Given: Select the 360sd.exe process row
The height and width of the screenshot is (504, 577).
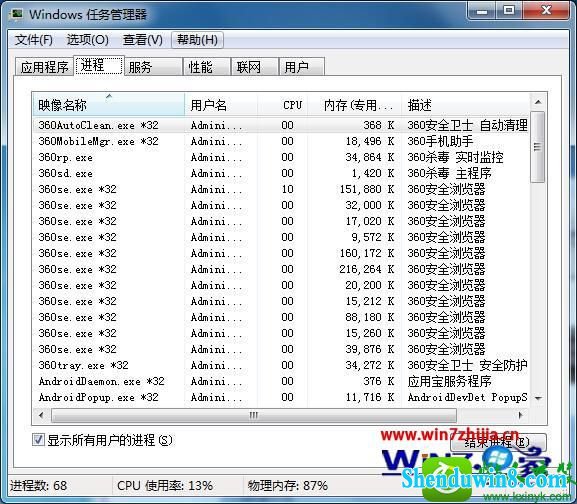Looking at the screenshot, I should tap(281, 173).
